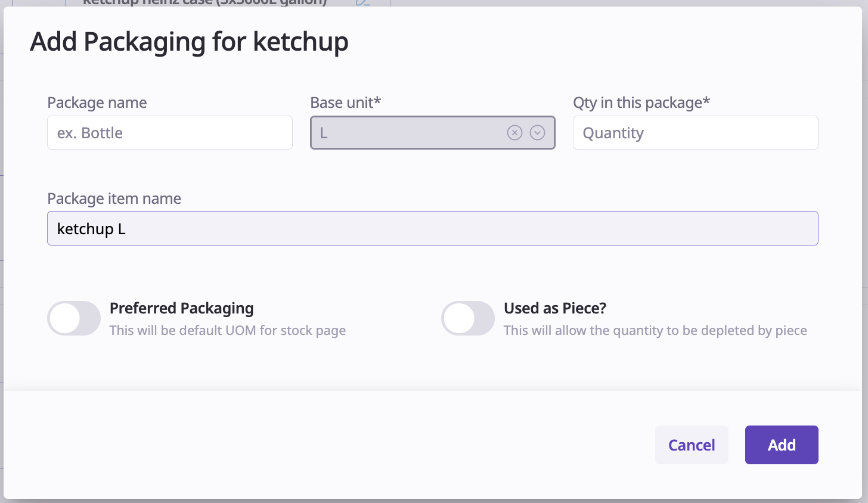Screen dimensions: 868x503
Task: Click the depleted by piece description text
Action: pos(655,331)
